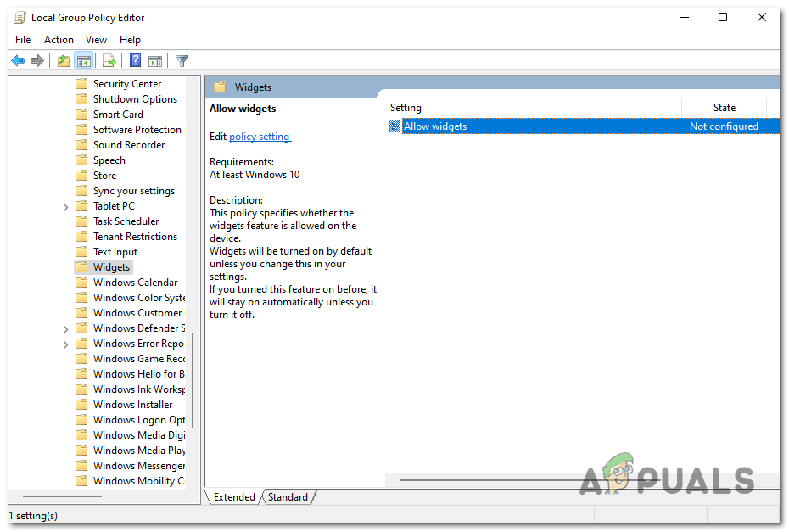The width and height of the screenshot is (789, 532).
Task: Select Task Scheduler in the tree
Action: point(126,221)
